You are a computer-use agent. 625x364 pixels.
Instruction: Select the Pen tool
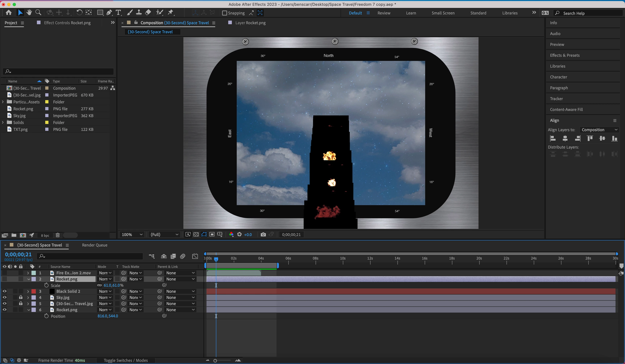109,12
